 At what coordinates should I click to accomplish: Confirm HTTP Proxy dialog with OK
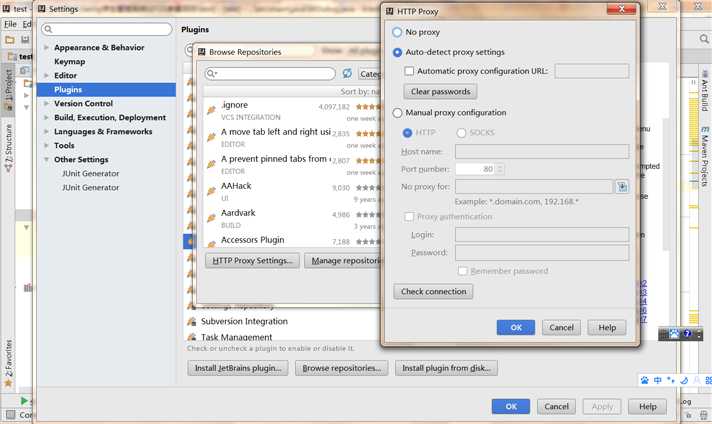(516, 327)
